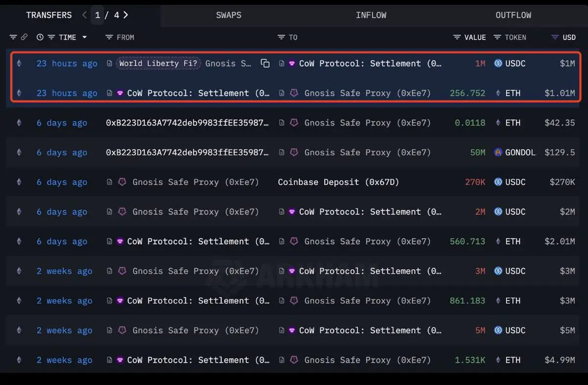The image size is (588, 385).
Task: Click the Gnosis Safe icon in the 256.752 ETH row
Action: coord(294,93)
